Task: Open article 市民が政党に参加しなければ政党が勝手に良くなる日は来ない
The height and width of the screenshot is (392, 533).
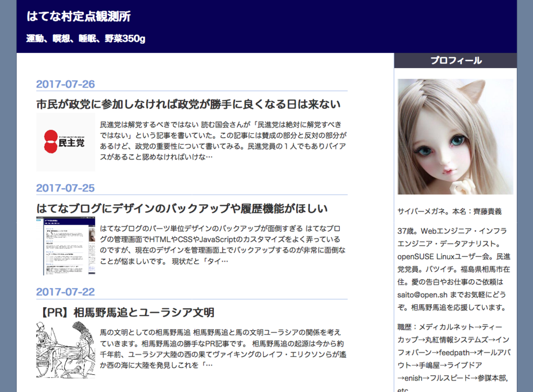Action: click(188, 104)
